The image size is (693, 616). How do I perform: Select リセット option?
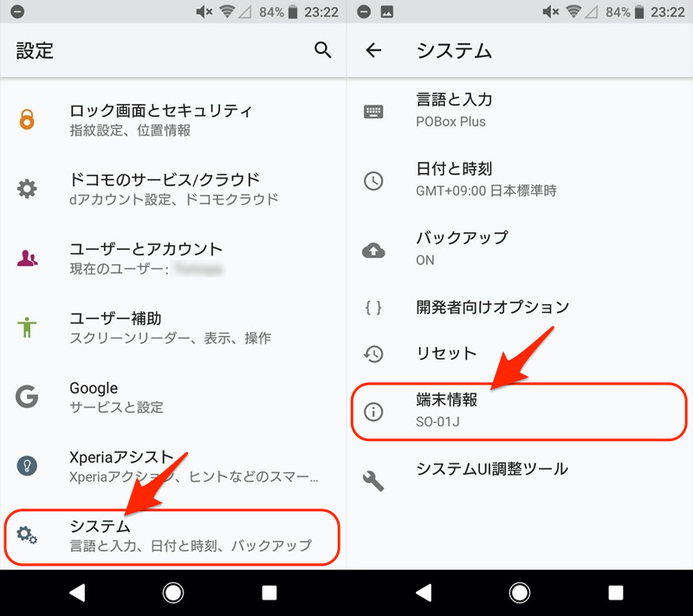(x=520, y=353)
